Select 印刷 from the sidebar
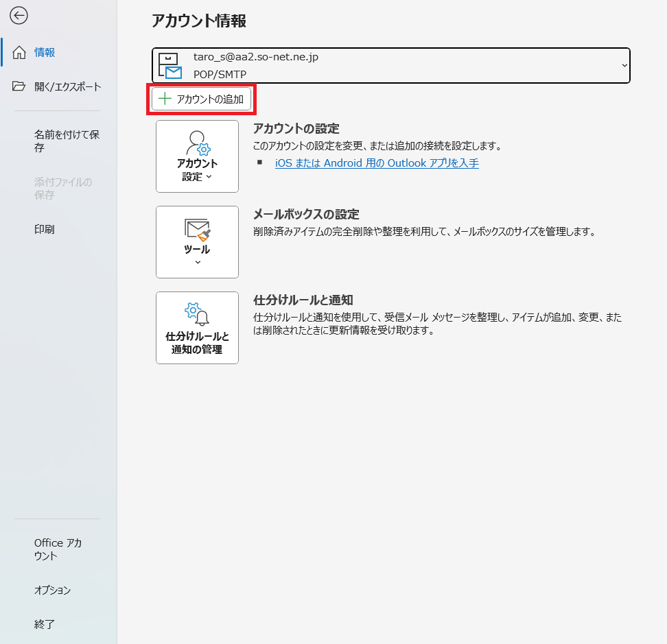Image resolution: width=667 pixels, height=644 pixels. click(44, 229)
